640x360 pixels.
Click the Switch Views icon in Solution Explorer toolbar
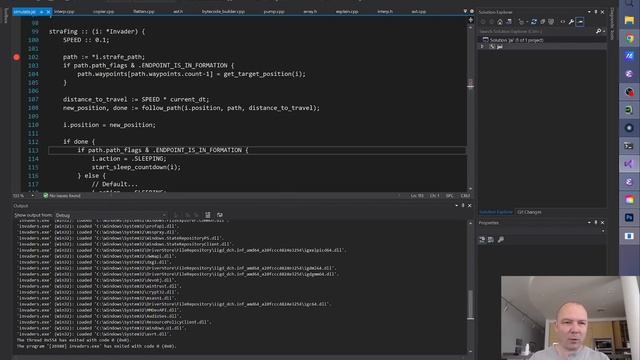509,22
